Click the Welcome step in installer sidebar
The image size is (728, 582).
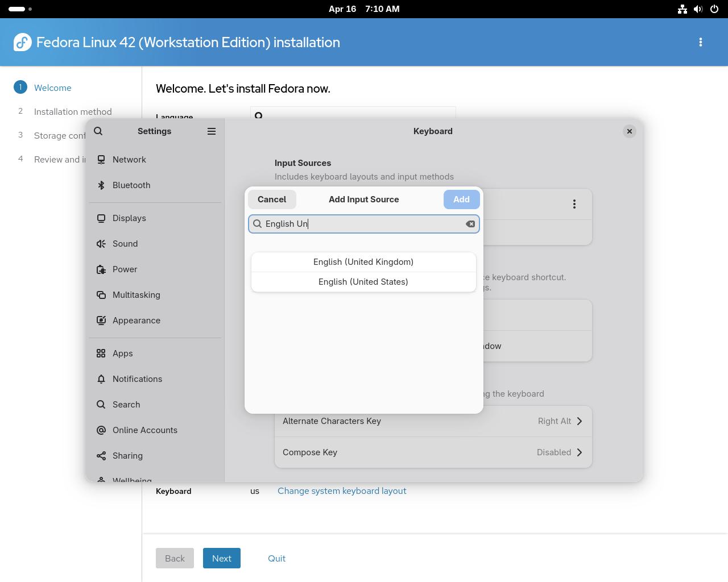pyautogui.click(x=52, y=88)
